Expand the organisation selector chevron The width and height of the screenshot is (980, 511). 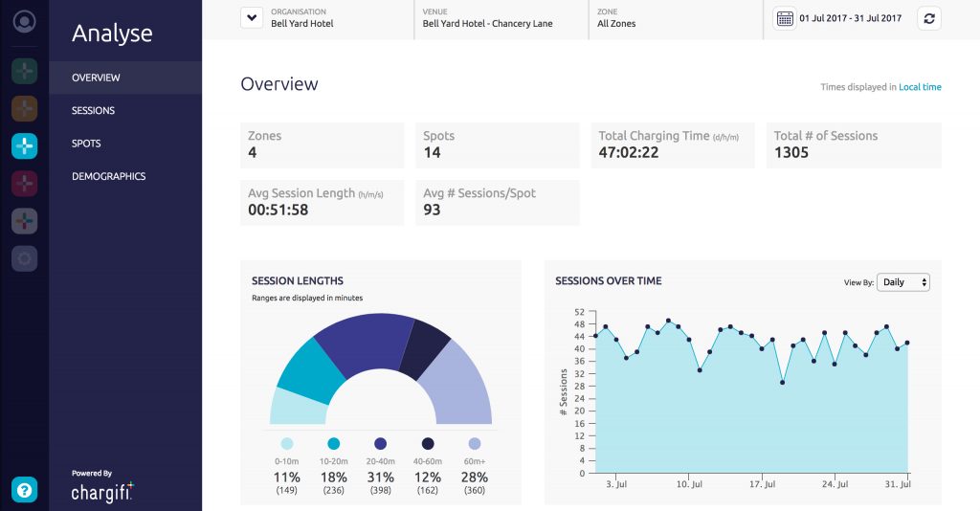252,17
